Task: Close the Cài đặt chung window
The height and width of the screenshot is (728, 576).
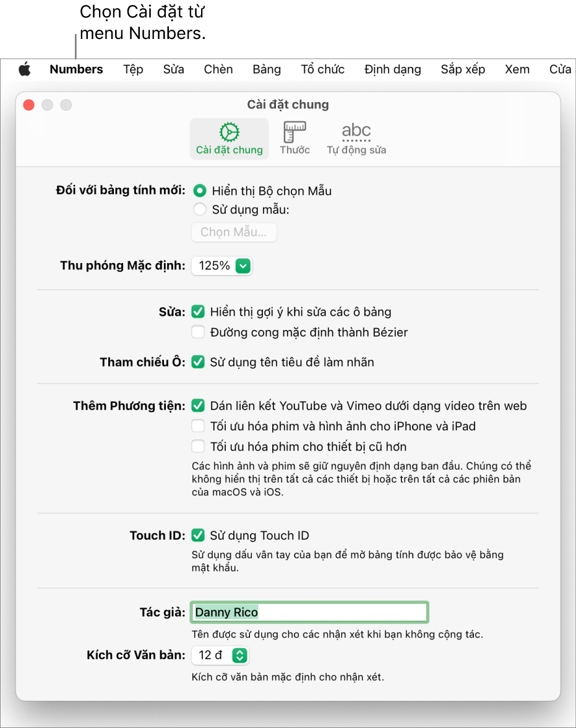Action: [x=29, y=105]
